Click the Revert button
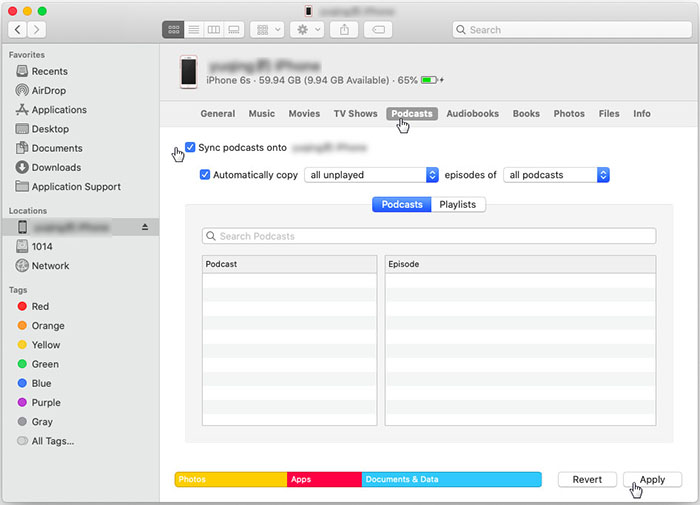The width and height of the screenshot is (700, 505). click(587, 479)
